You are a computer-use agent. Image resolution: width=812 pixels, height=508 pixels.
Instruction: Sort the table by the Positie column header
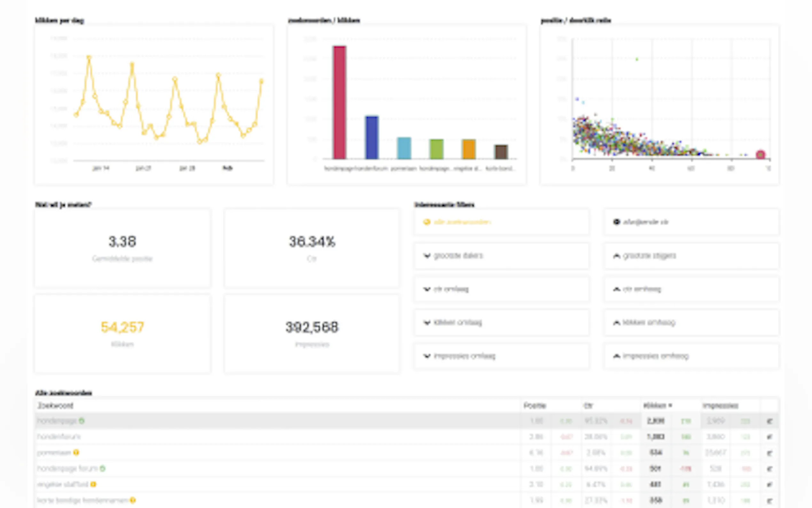535,406
